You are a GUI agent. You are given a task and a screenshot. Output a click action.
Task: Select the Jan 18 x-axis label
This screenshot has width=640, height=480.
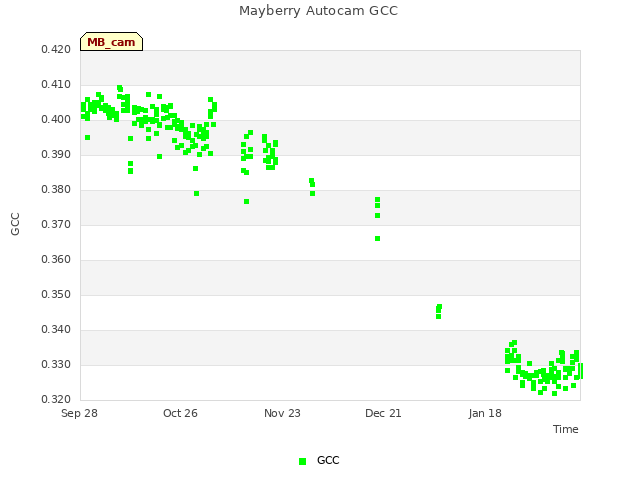pos(485,413)
